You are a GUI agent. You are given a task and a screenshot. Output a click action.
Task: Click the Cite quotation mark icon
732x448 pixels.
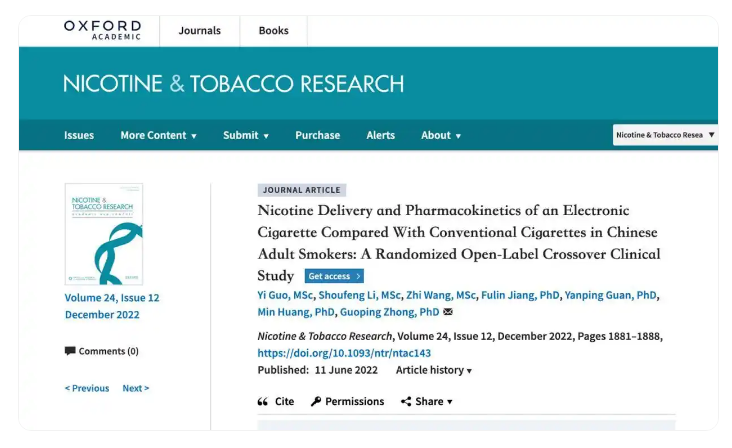[x=263, y=402]
